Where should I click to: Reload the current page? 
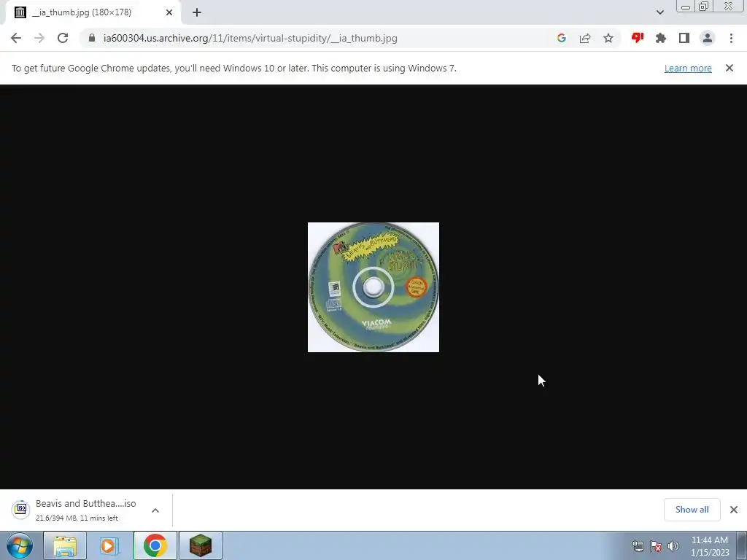pos(63,38)
